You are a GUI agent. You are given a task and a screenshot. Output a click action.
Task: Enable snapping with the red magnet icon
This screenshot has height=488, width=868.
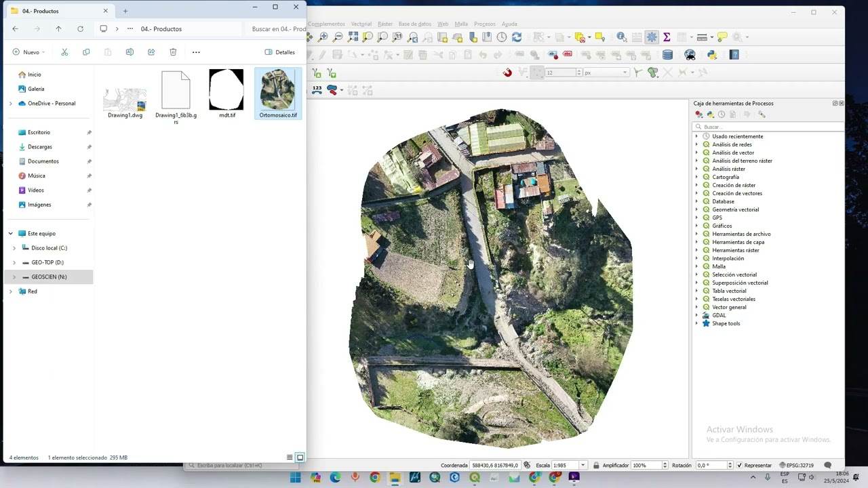tap(507, 73)
